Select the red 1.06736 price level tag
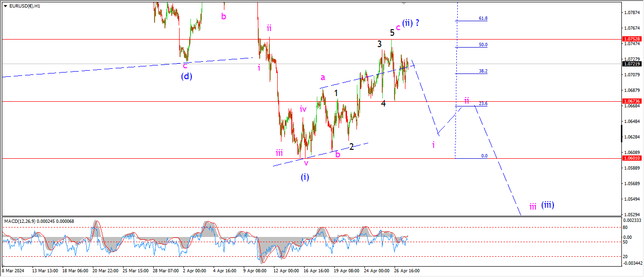Screen dimensions: 644x277 point(631,101)
